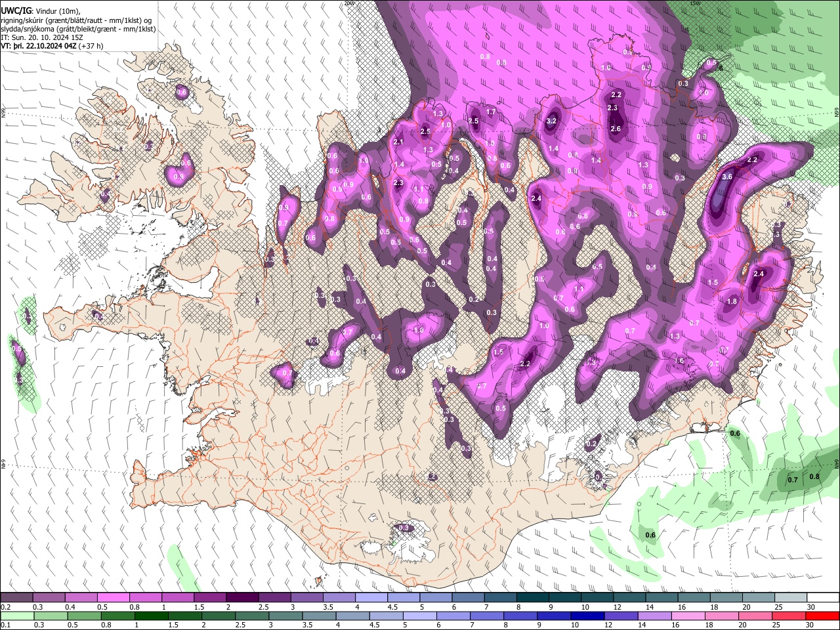Image resolution: width=840 pixels, height=630 pixels.
Task: Click the 'slydda/snjókoma' legend description line
Action: [x=78, y=29]
